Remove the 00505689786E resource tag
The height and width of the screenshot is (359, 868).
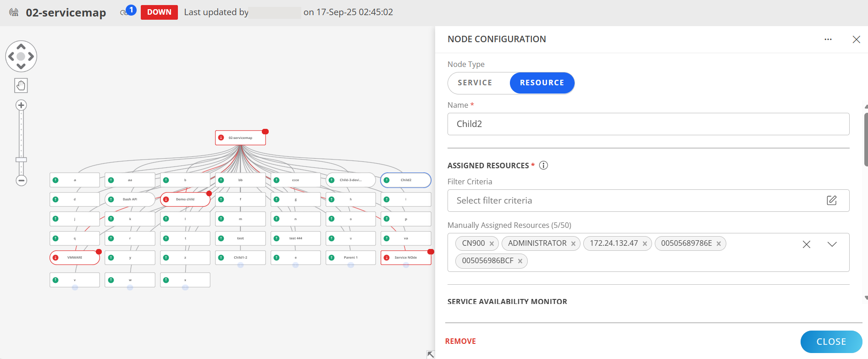click(719, 244)
